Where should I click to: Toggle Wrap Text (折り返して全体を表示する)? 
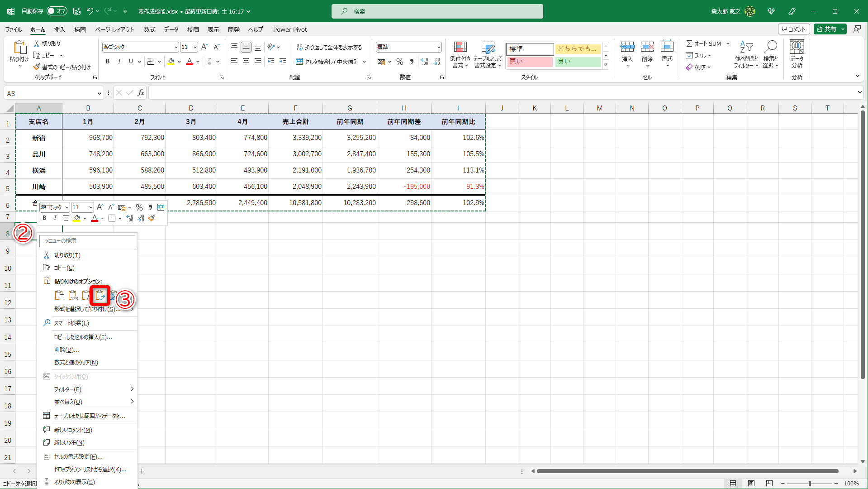coord(329,47)
